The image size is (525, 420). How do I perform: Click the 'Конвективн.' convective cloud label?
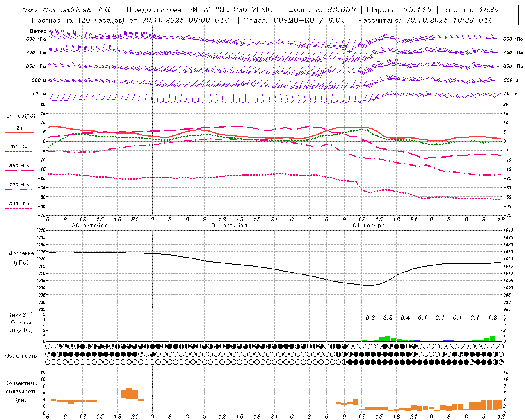tap(21, 383)
